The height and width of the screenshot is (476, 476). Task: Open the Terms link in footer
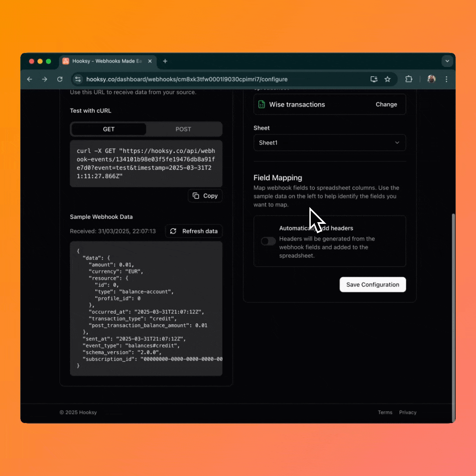[x=385, y=412]
